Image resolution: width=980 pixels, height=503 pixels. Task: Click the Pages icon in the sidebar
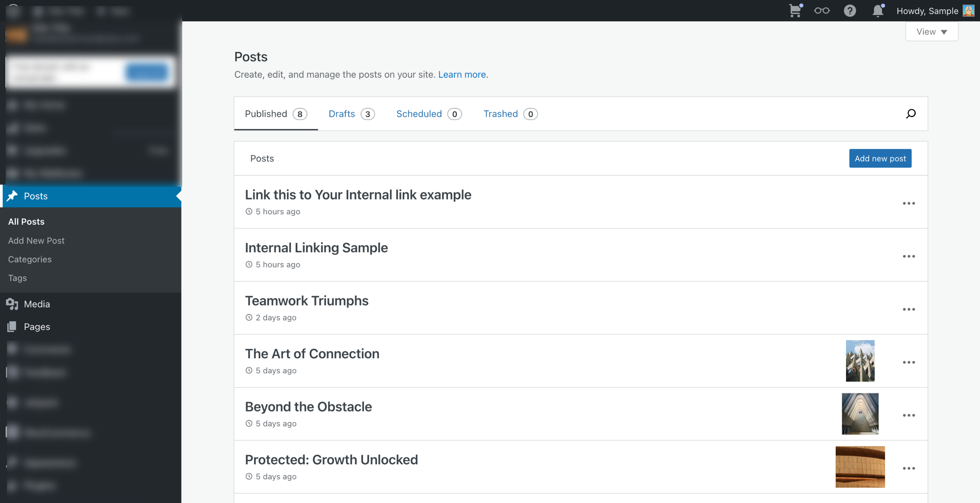tap(12, 327)
